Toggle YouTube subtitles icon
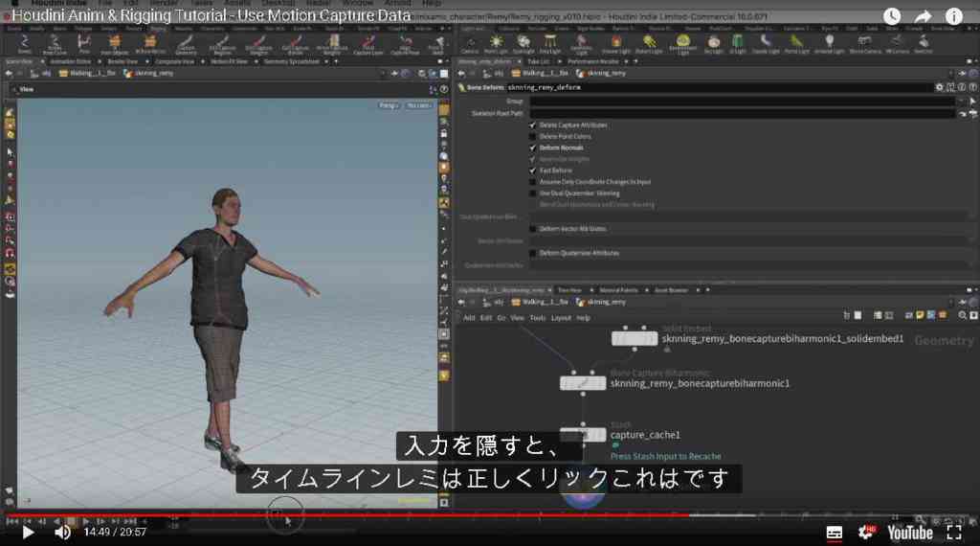The height and width of the screenshot is (546, 980). (835, 533)
